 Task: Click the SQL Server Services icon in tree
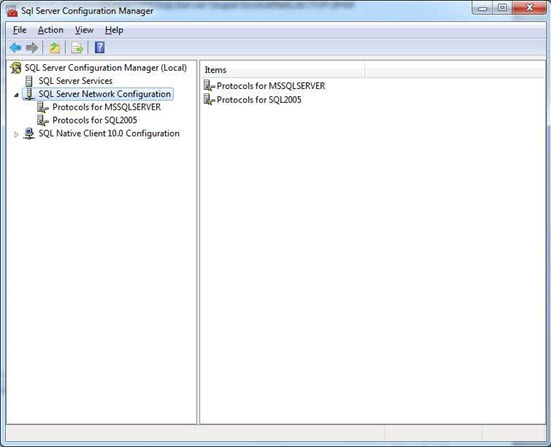coord(29,81)
